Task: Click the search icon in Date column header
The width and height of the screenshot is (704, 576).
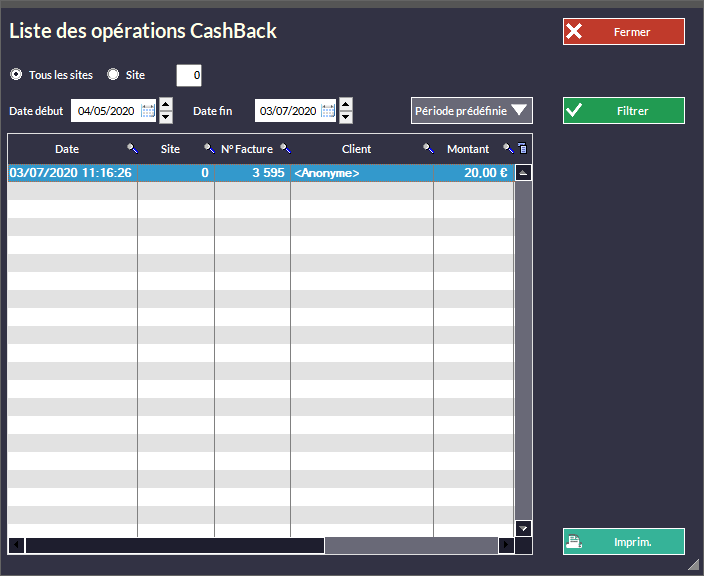Action: [131, 149]
